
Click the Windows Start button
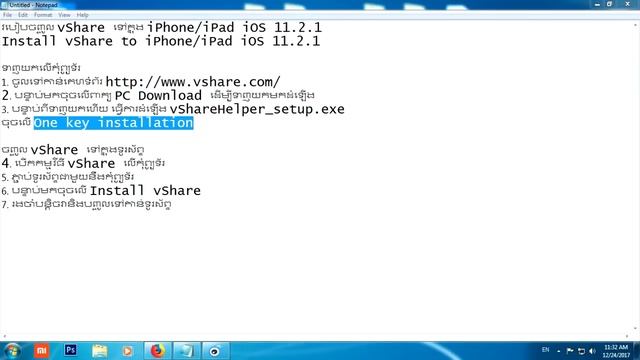pos(12,351)
